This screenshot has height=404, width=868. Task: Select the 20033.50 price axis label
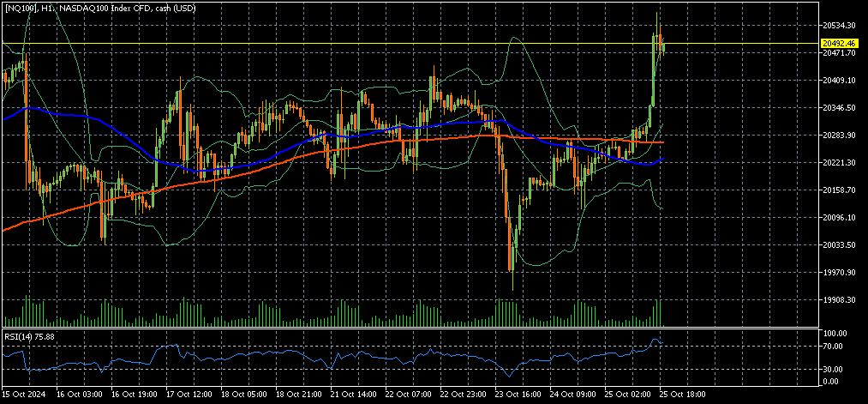(x=839, y=245)
